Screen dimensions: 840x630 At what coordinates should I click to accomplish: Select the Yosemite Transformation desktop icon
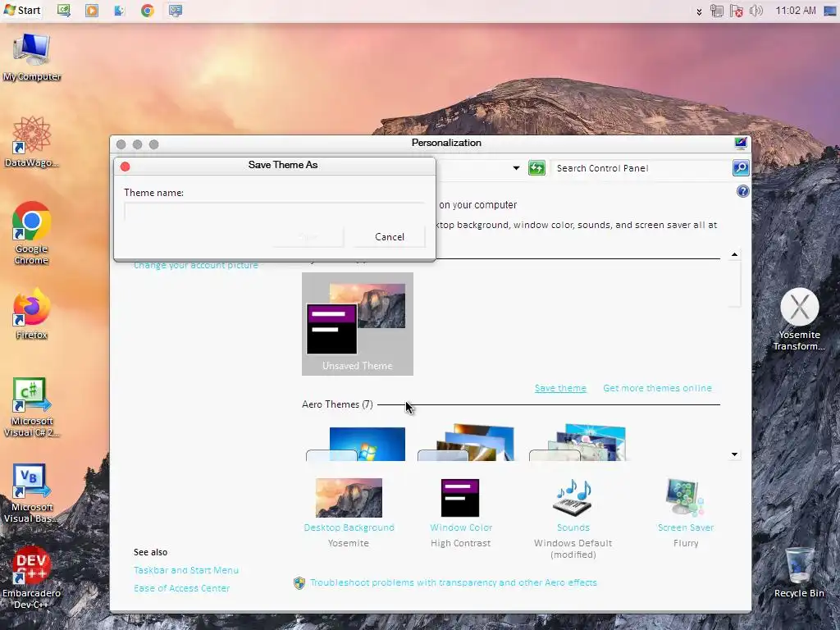(799, 320)
